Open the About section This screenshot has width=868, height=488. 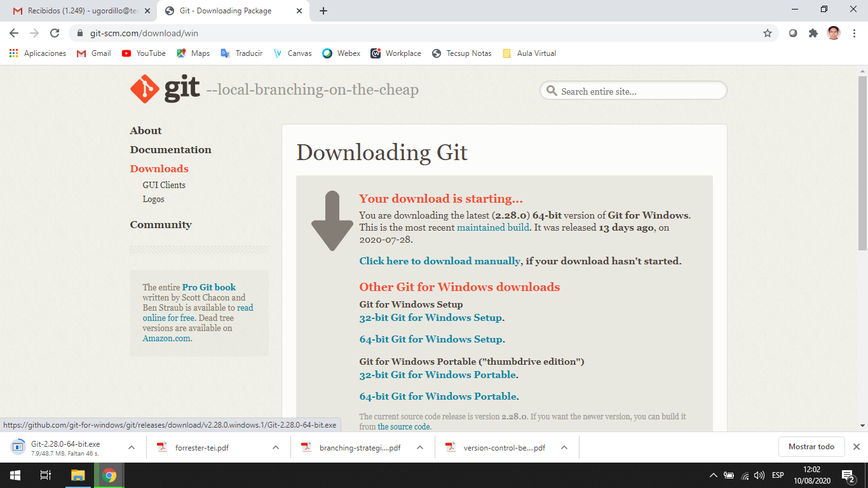pos(146,131)
